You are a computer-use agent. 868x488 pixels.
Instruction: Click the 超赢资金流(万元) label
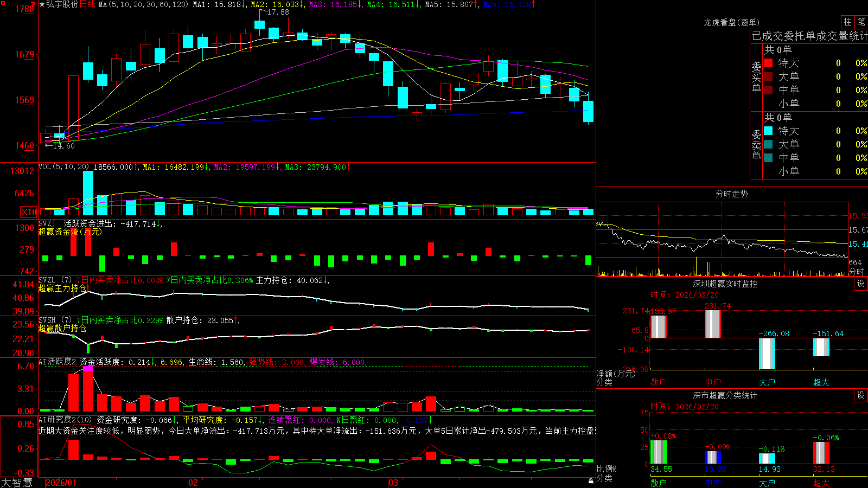(70, 232)
